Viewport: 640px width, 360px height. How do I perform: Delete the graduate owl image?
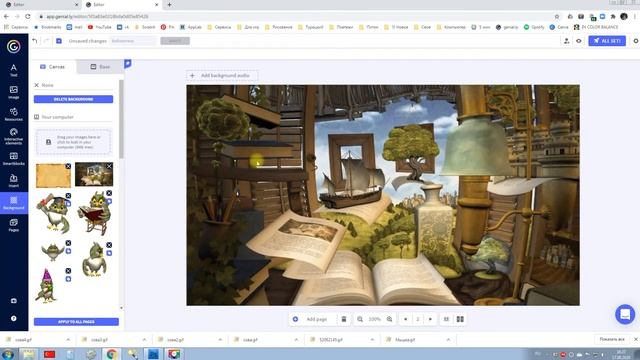(68, 196)
